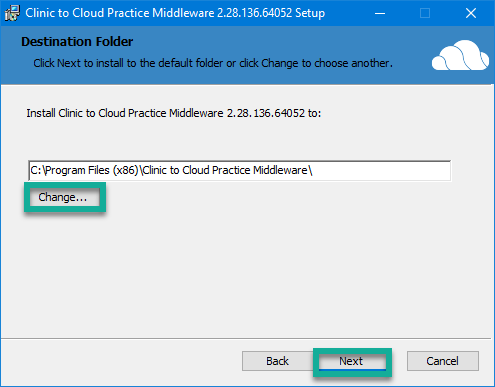Click the 'Install Clinic to Cloud Practice Middleware' label

coord(173,113)
